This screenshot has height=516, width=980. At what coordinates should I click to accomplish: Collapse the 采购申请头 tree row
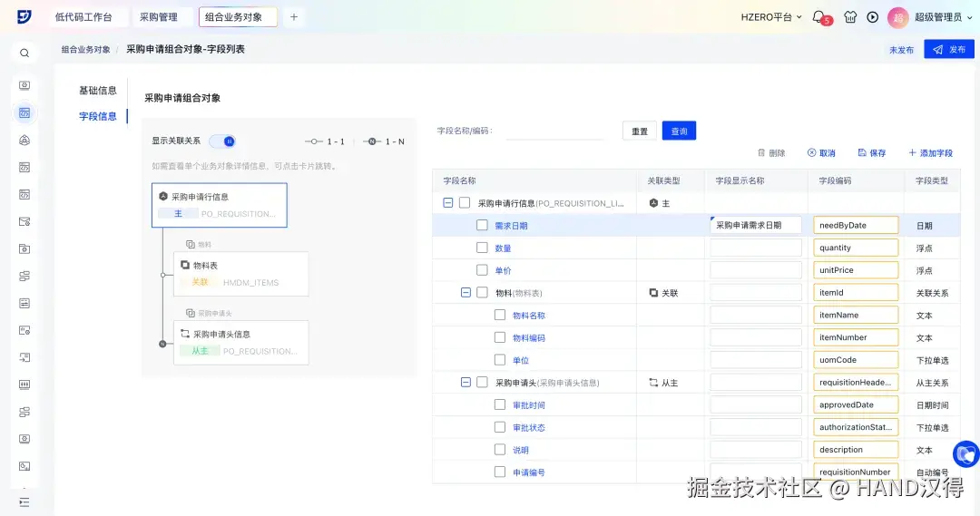(x=465, y=383)
